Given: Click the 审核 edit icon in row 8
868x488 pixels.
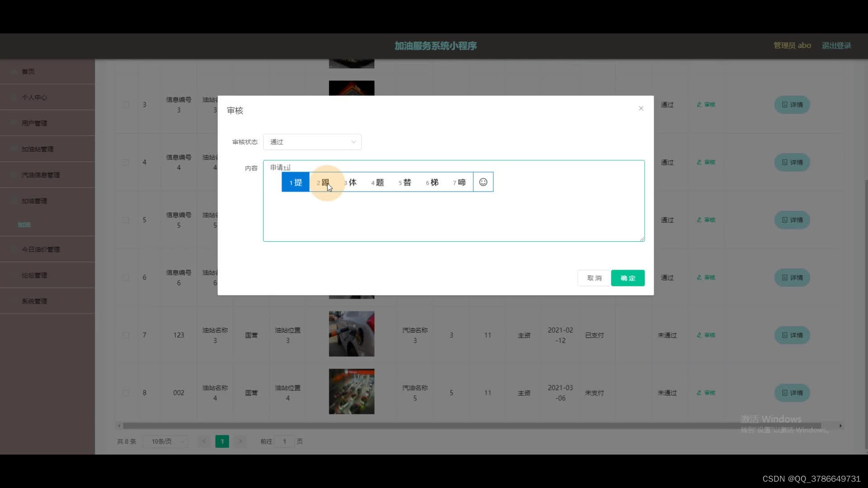Looking at the screenshot, I should coord(706,393).
